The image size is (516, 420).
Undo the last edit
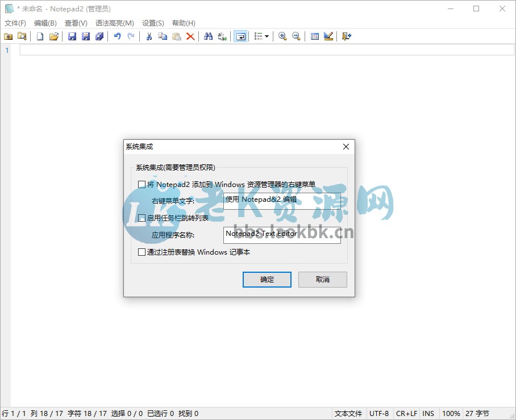(118, 36)
